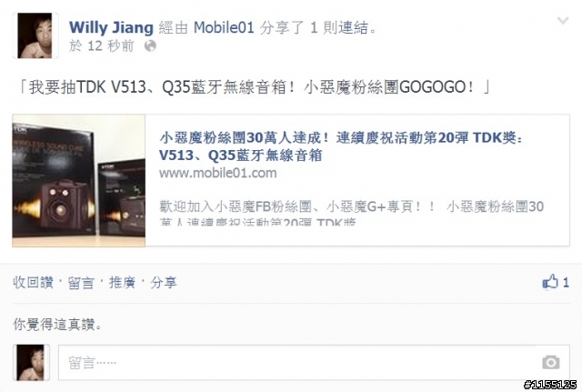
Task: Click the camera icon to attach photo
Action: [x=550, y=362]
